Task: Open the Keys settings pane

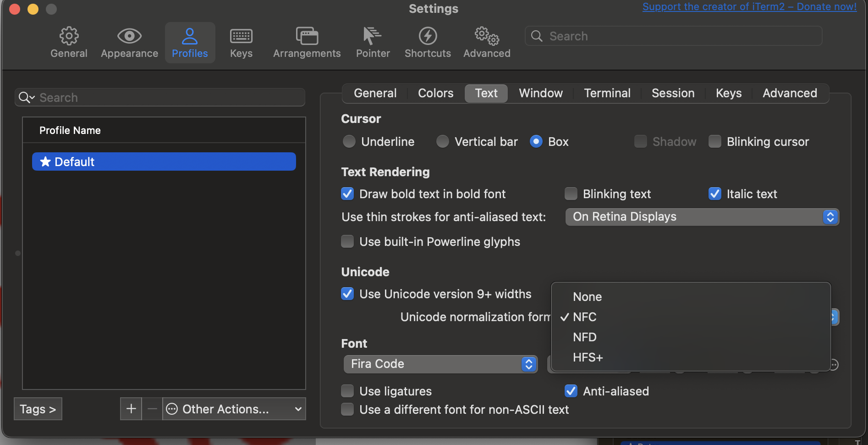Action: pos(241,43)
